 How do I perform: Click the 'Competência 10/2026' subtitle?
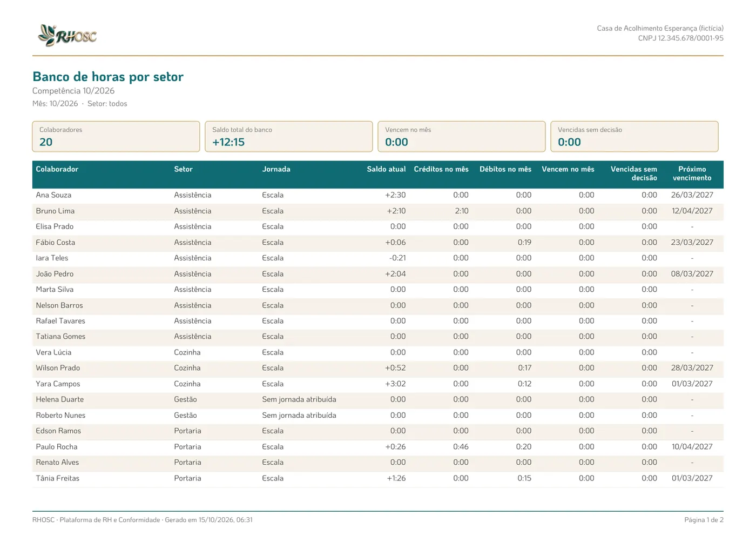coord(73,91)
